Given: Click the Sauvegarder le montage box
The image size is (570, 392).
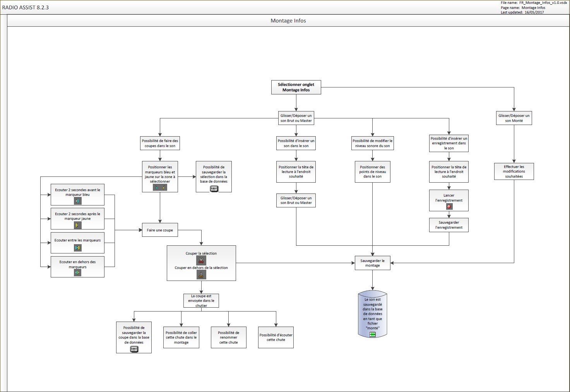Looking at the screenshot, I should click(x=372, y=263).
